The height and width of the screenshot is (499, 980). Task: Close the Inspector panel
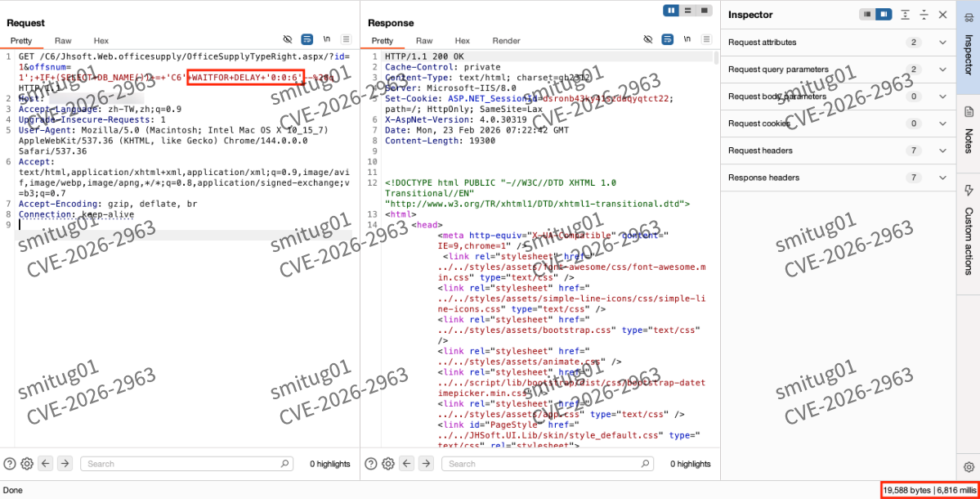click(942, 15)
